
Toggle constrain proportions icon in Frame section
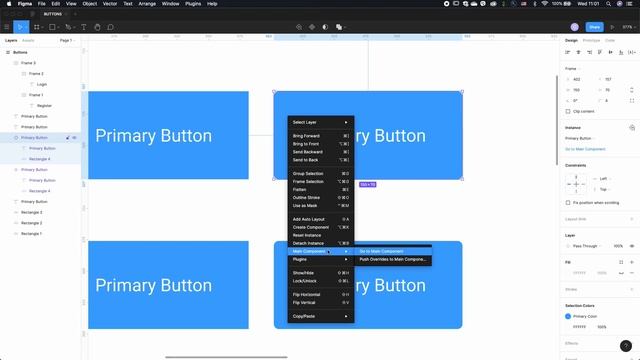632,90
